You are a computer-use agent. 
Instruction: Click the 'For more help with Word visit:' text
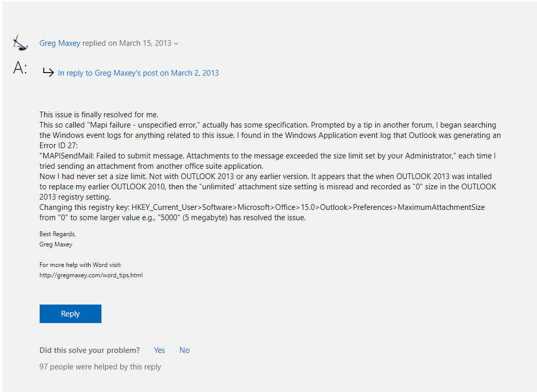coord(80,265)
